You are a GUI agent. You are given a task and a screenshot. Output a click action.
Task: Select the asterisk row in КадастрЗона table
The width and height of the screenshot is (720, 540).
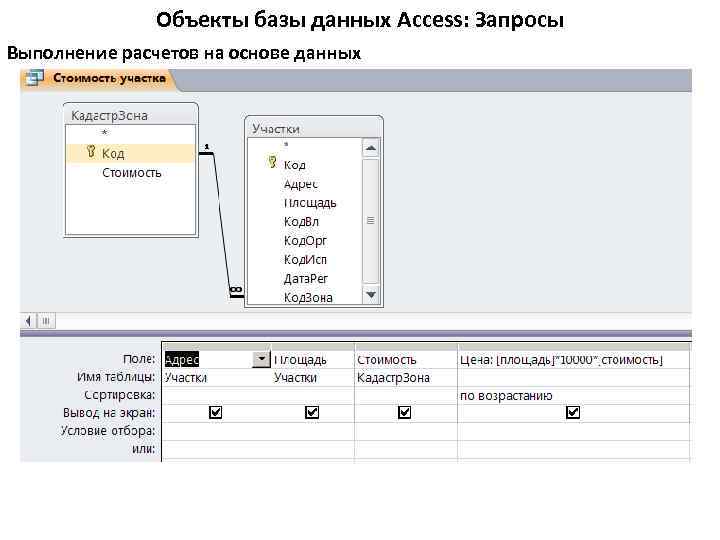point(105,133)
